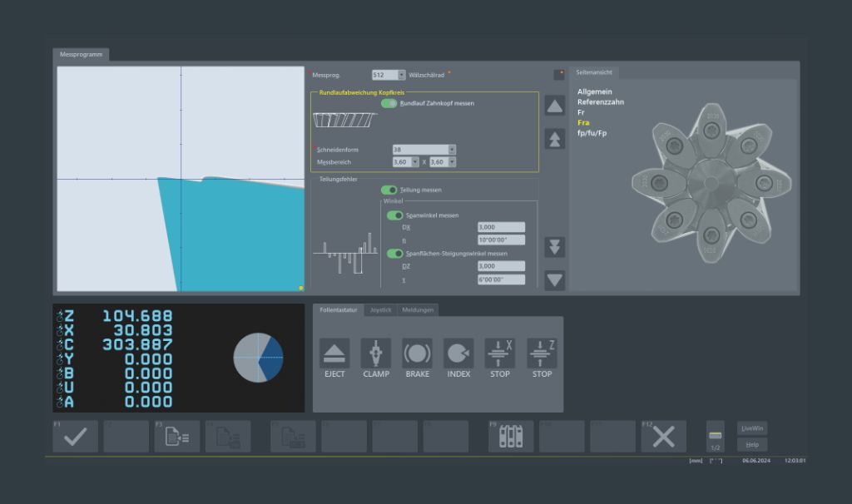
Task: Switch to the Joystick tab
Action: 380,310
